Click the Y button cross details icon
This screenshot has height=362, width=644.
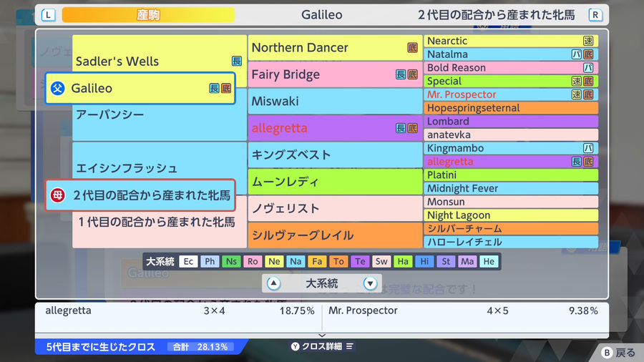tap(295, 346)
